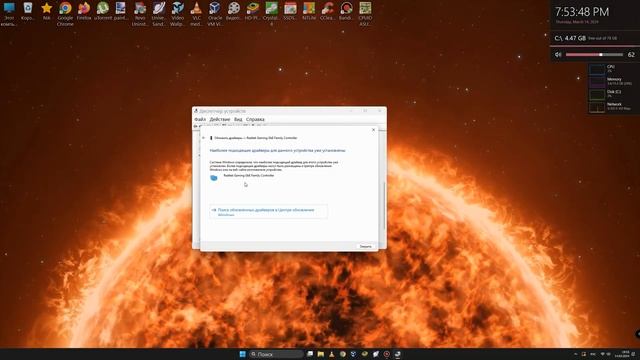This screenshot has width=640, height=360.
Task: Open the Действие menu in Device Manager
Action: coord(220,119)
